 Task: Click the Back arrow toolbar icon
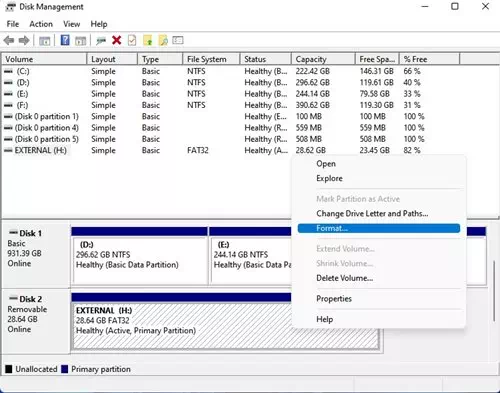[x=9, y=41]
